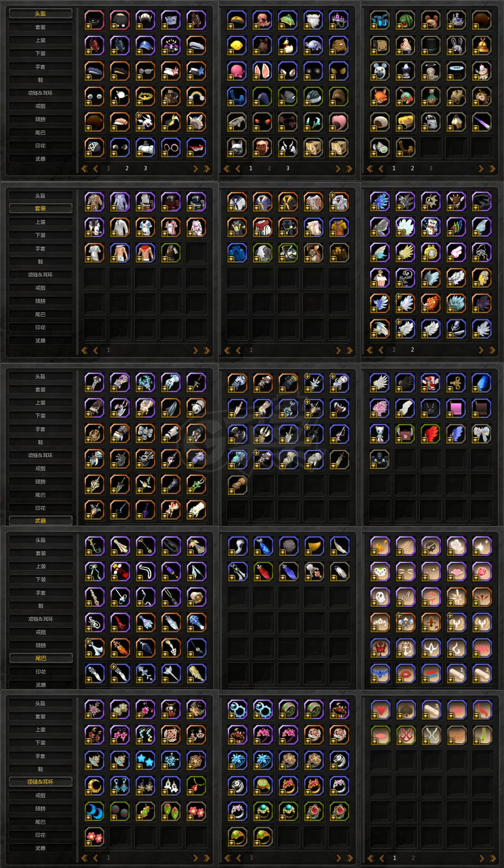
Task: Select the watermelon helmet icon
Action: [405, 20]
